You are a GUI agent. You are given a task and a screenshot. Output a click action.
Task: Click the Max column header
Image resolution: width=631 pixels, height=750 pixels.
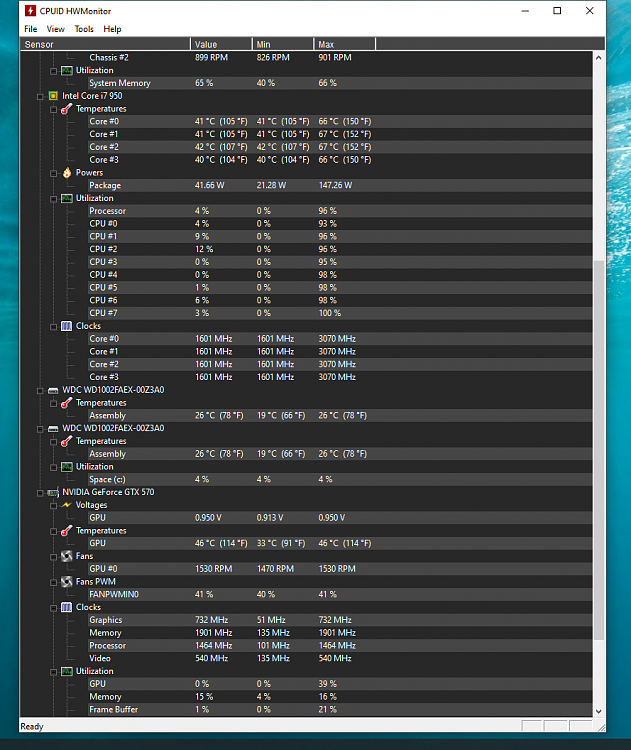[344, 44]
